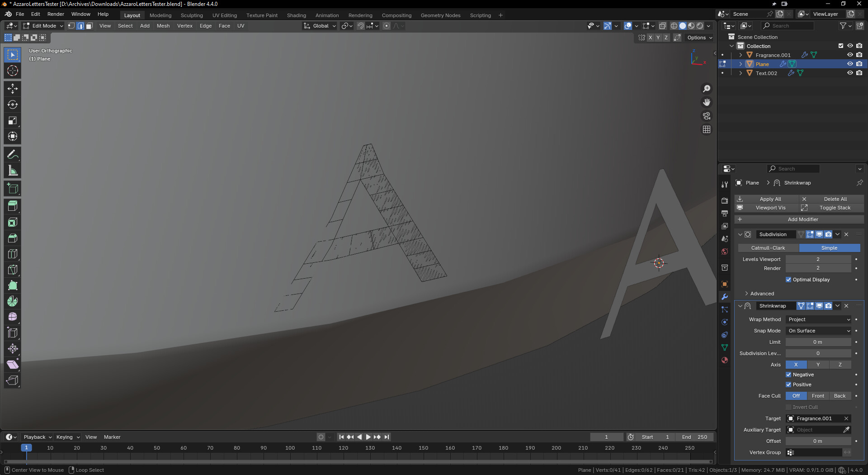Expand the Advanced section

coord(762,294)
